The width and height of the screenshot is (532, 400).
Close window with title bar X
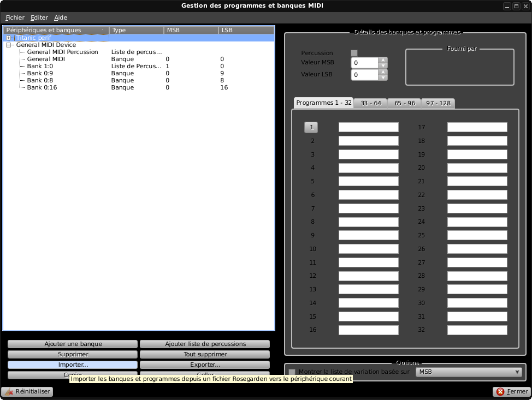click(525, 6)
